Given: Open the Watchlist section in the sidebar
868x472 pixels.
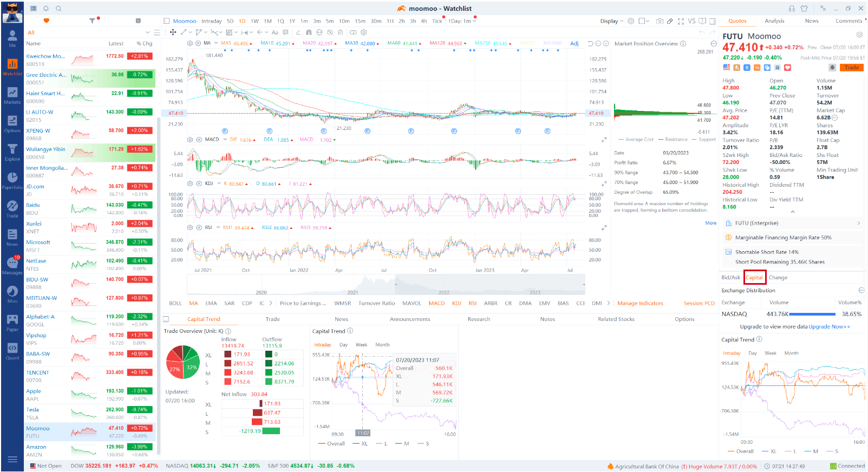Looking at the screenshot, I should point(12,67).
